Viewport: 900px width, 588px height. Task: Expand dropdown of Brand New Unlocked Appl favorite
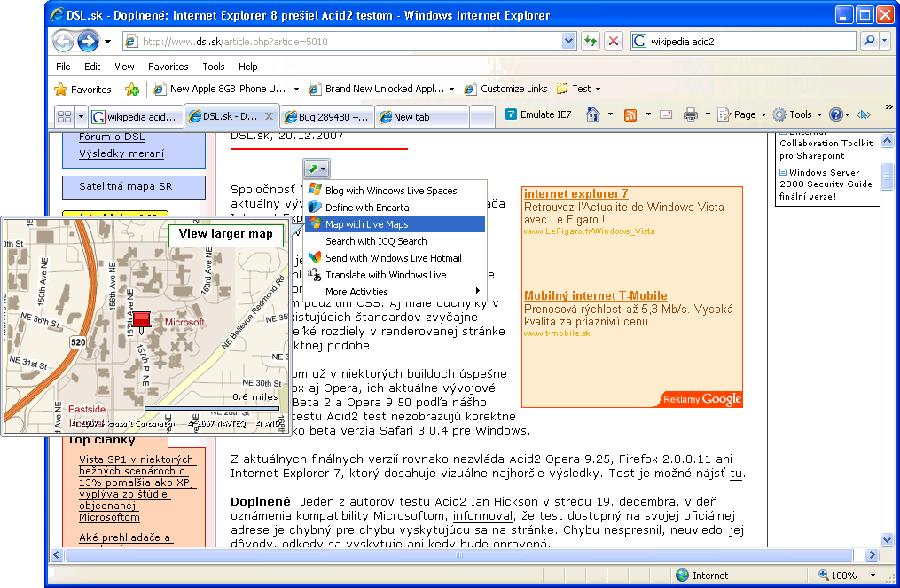[x=451, y=89]
